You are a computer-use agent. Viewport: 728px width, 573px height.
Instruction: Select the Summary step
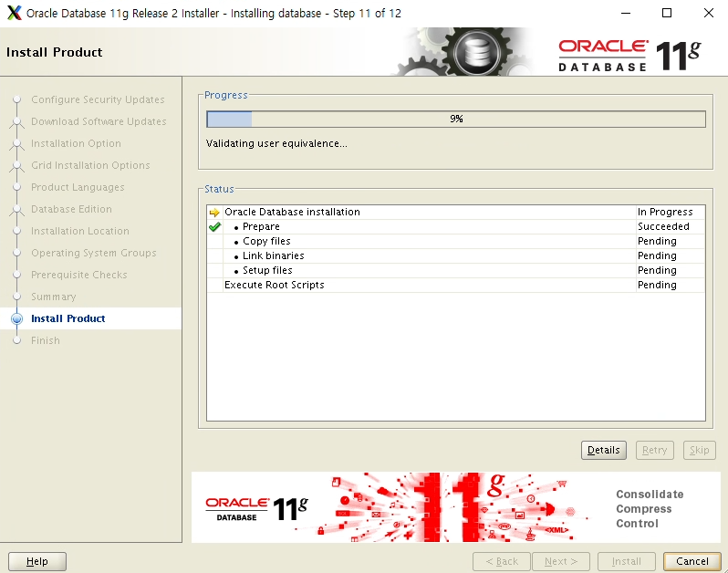54,297
